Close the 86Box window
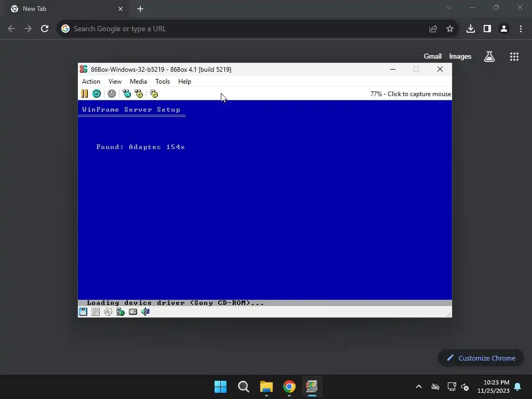The width and height of the screenshot is (532, 399). pos(440,69)
